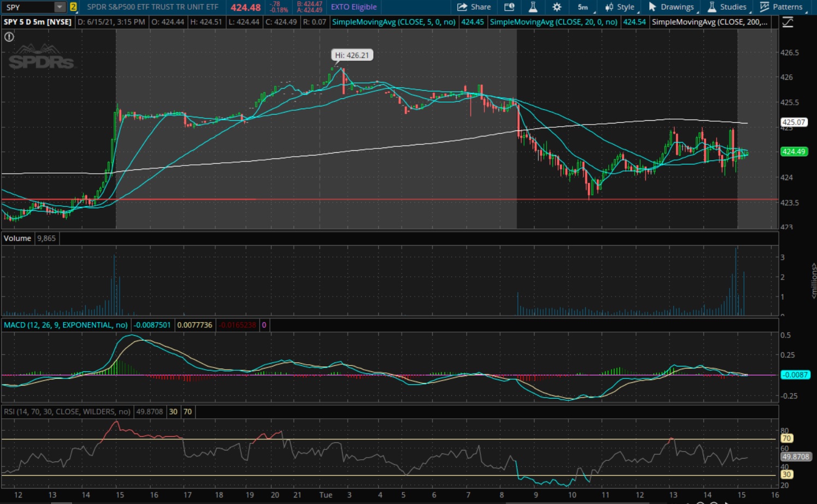Click the 49.8708 RSI axis tag
The height and width of the screenshot is (504, 817).
(795, 456)
